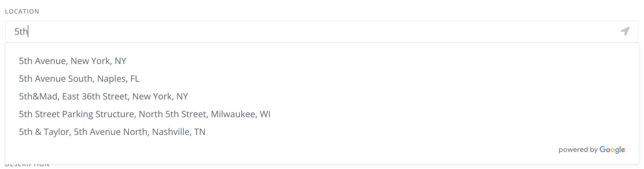Place cursor after typed "5th" text
The width and height of the screenshot is (644, 169).
tap(28, 32)
